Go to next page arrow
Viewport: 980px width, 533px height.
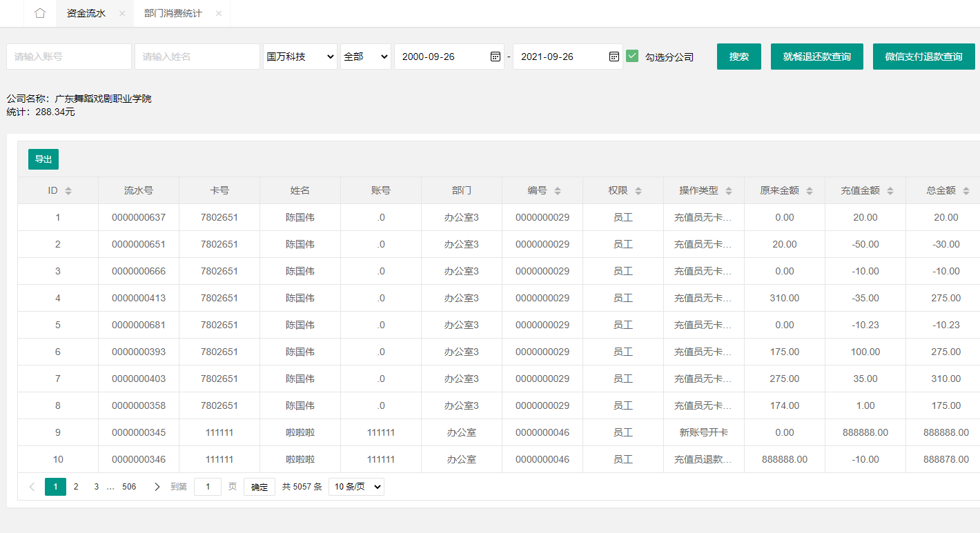point(157,487)
